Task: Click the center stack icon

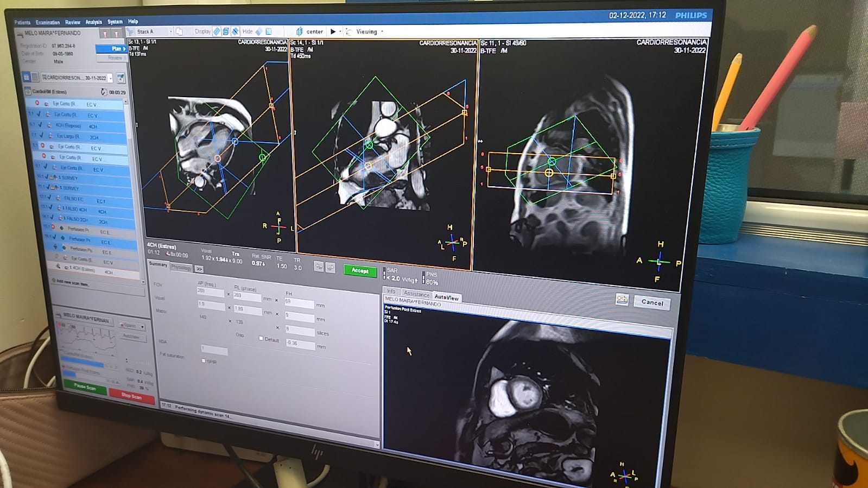Action: click(x=299, y=31)
